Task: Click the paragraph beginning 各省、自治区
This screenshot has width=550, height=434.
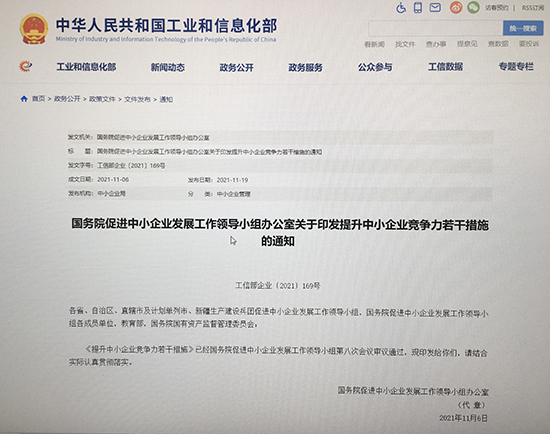Action: click(279, 318)
